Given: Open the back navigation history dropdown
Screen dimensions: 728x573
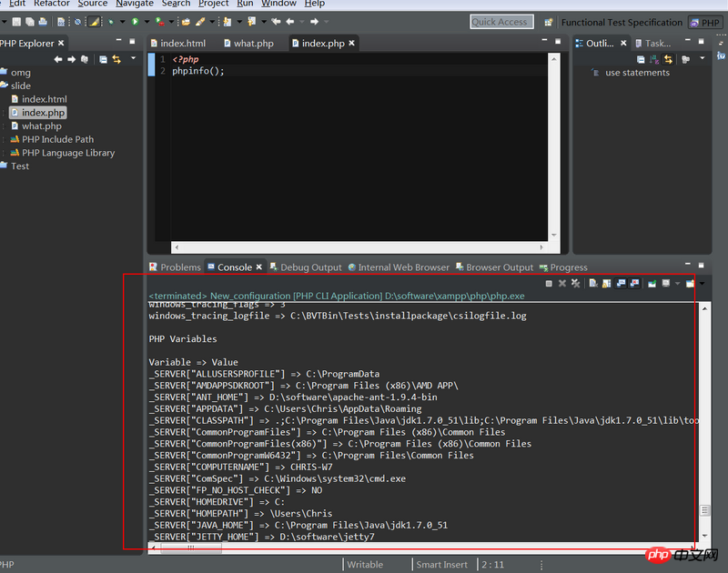Looking at the screenshot, I should coord(302,22).
